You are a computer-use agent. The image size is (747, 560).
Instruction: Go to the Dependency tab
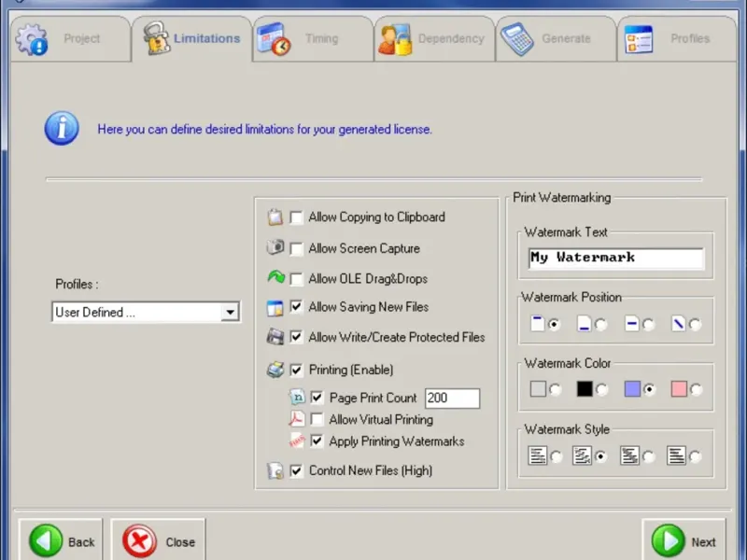(x=435, y=39)
